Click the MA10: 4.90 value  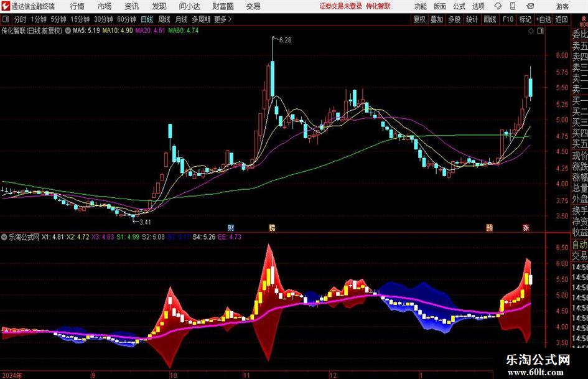point(118,30)
